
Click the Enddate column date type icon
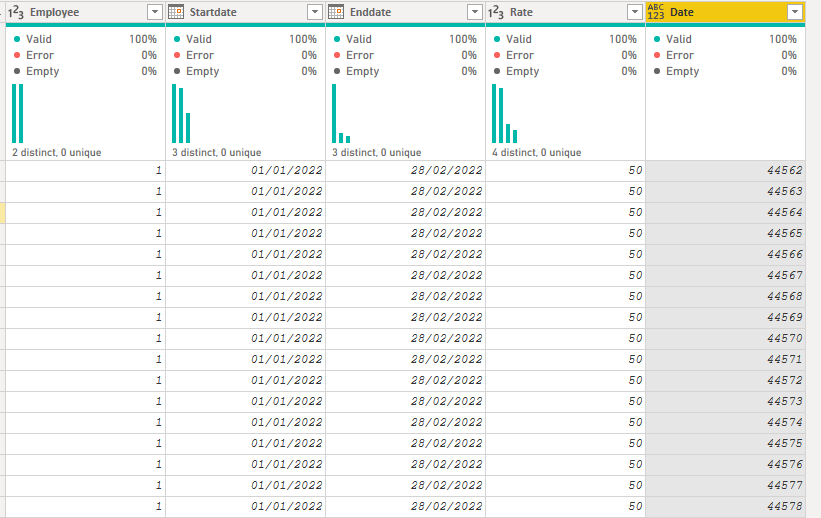click(336, 12)
